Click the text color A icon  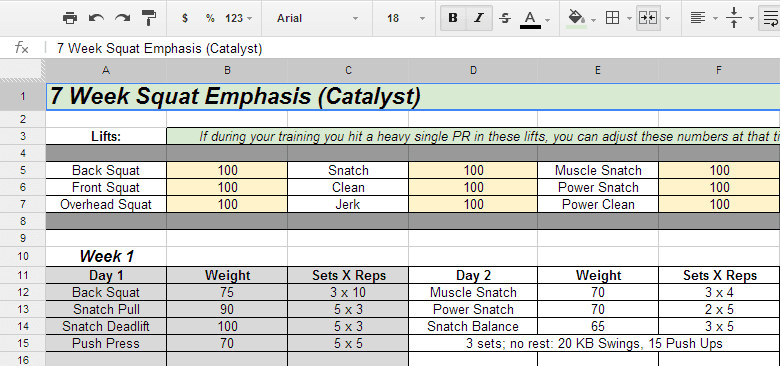coord(530,19)
